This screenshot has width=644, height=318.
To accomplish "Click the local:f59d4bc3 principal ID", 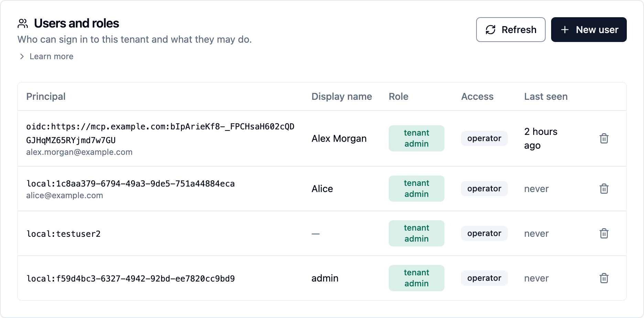I will (x=131, y=278).
